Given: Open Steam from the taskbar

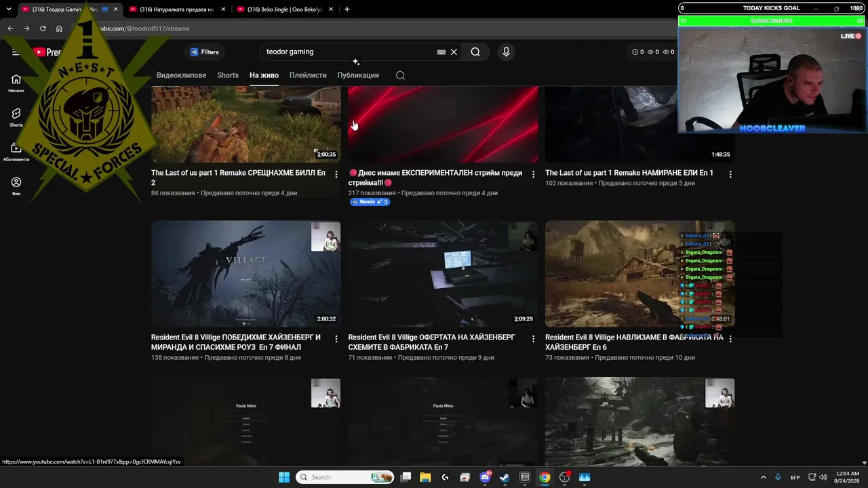Looking at the screenshot, I should click(505, 477).
